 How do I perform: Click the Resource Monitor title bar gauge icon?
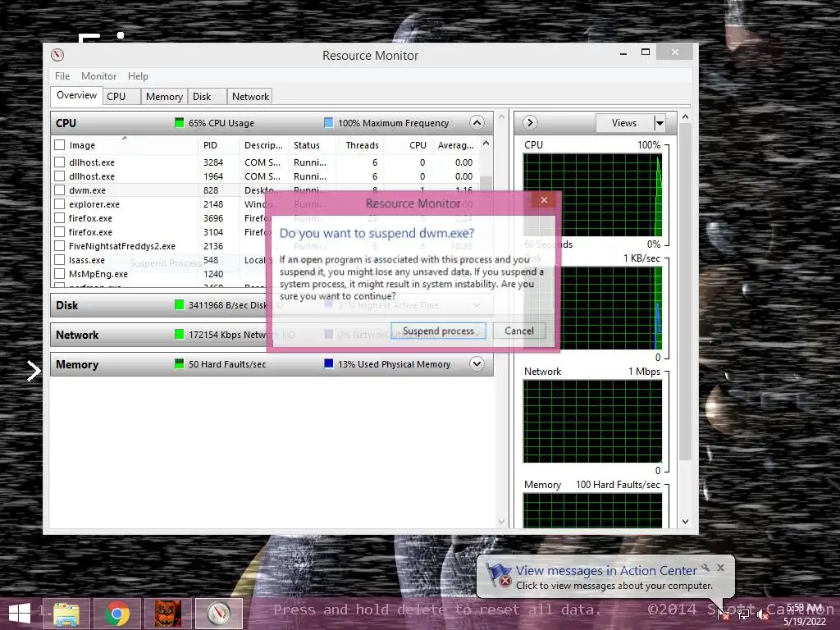57,55
